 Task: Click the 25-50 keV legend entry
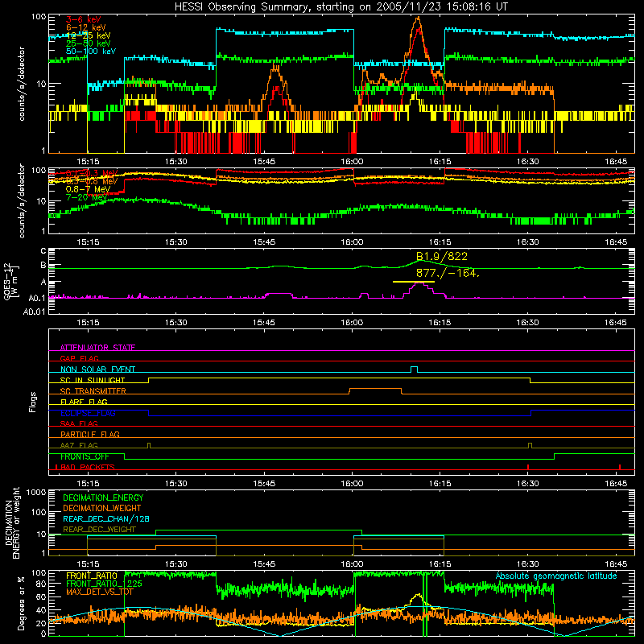point(89,43)
